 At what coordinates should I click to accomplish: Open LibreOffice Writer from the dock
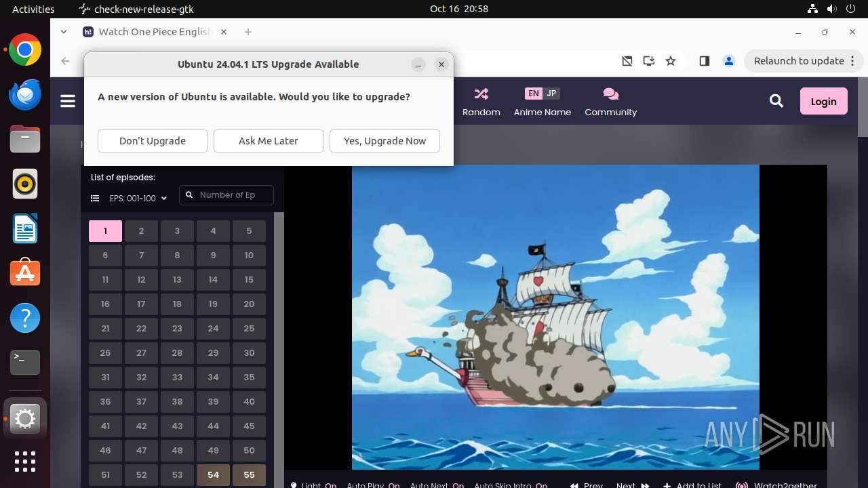click(x=25, y=228)
